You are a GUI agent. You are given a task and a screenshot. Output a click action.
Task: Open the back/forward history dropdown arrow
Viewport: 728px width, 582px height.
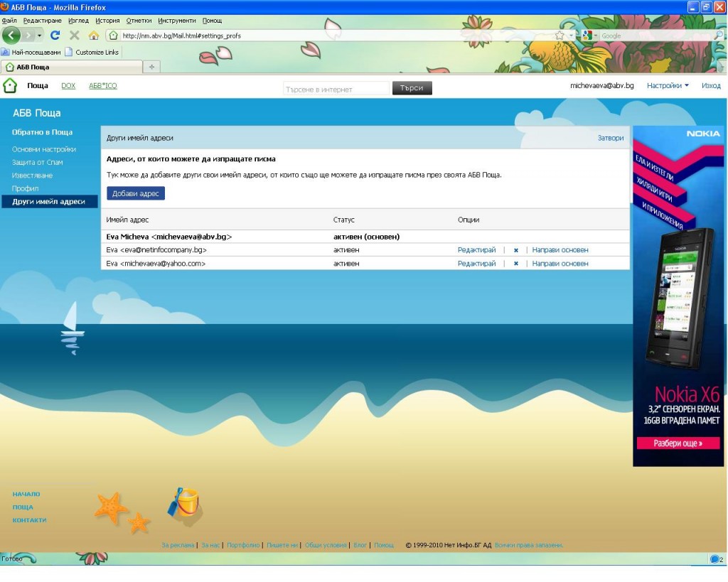pos(39,35)
